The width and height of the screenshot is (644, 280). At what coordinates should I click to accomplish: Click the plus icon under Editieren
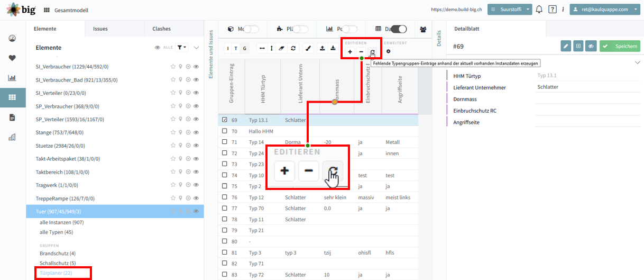tap(350, 52)
